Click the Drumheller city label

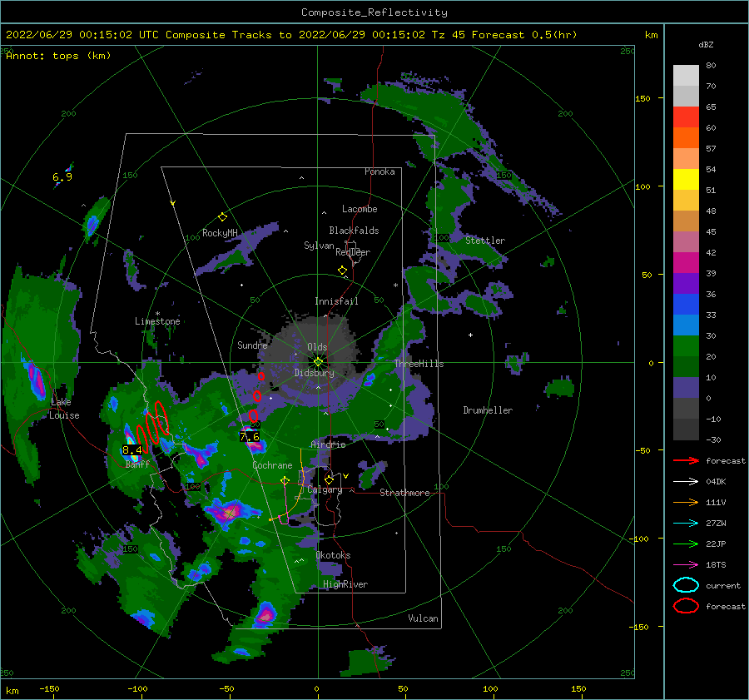tap(488, 410)
